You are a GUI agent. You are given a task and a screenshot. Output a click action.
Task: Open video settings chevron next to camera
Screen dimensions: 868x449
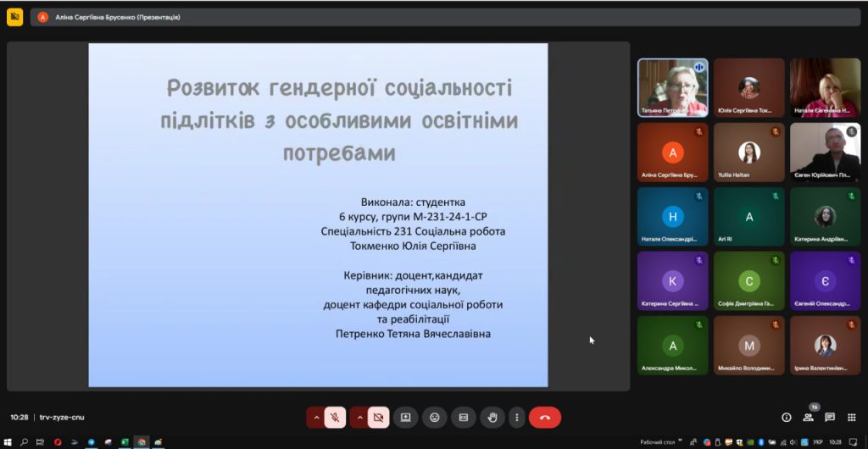pyautogui.click(x=359, y=417)
